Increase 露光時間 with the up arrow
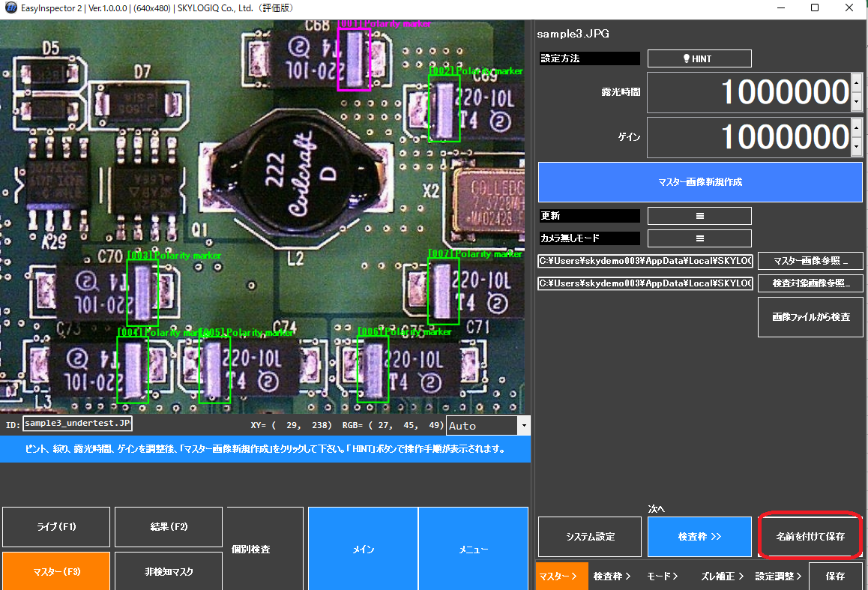This screenshot has width=868, height=590. [856, 82]
